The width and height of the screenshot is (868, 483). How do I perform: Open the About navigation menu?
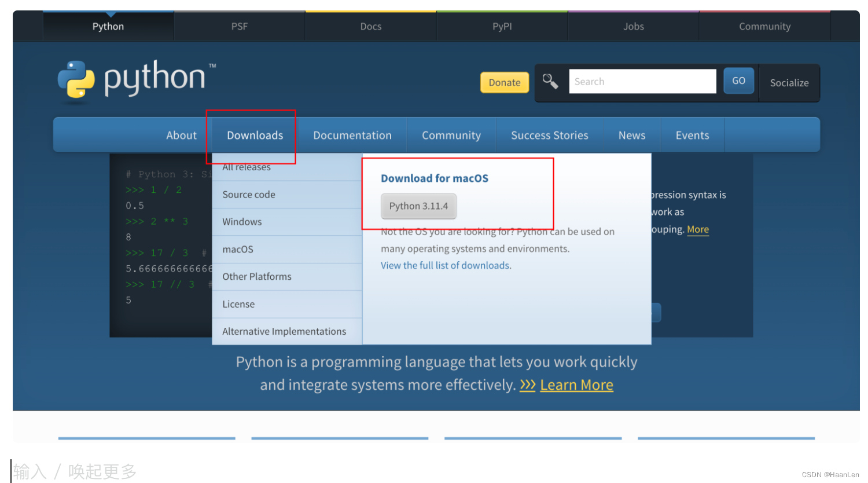[x=181, y=135]
